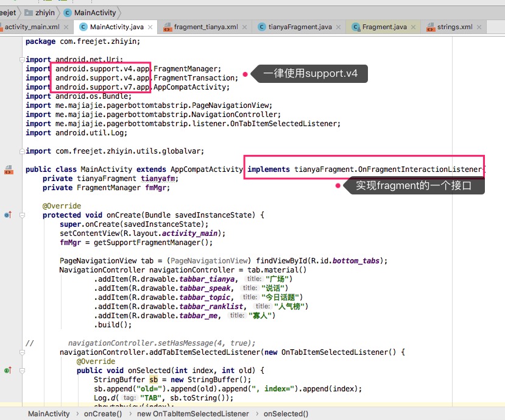Click tabbar_speak drawable reference
The width and height of the screenshot is (505, 420).
tap(205, 288)
